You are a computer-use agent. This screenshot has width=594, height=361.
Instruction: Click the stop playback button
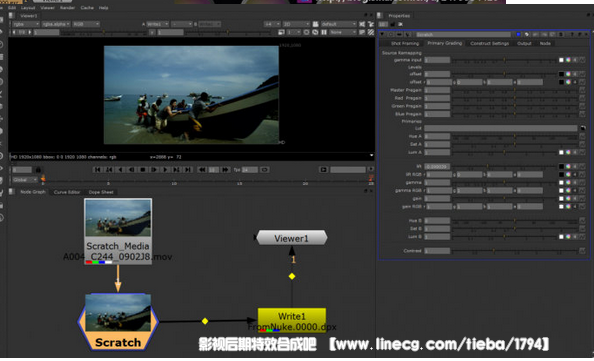pyautogui.click(x=142, y=170)
